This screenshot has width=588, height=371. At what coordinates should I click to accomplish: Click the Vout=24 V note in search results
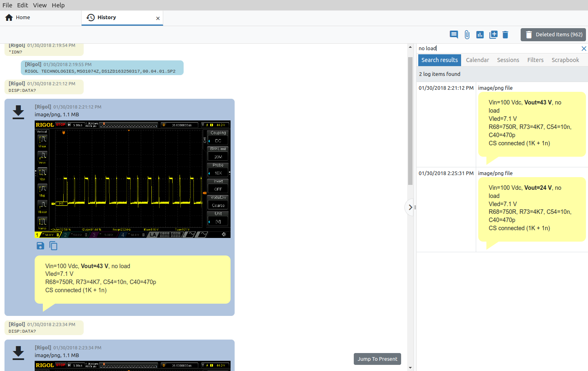point(532,209)
